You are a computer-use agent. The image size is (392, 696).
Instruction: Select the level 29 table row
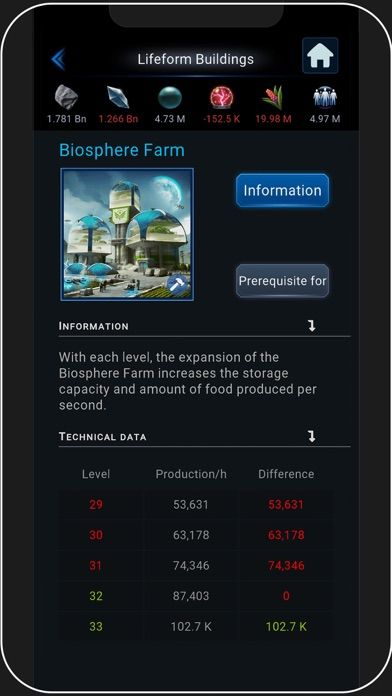(x=196, y=505)
